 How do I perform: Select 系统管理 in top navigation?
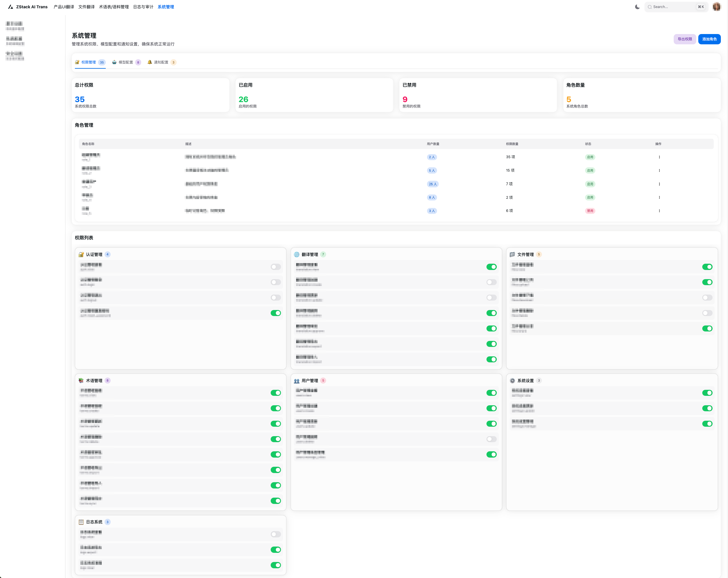[x=166, y=7]
